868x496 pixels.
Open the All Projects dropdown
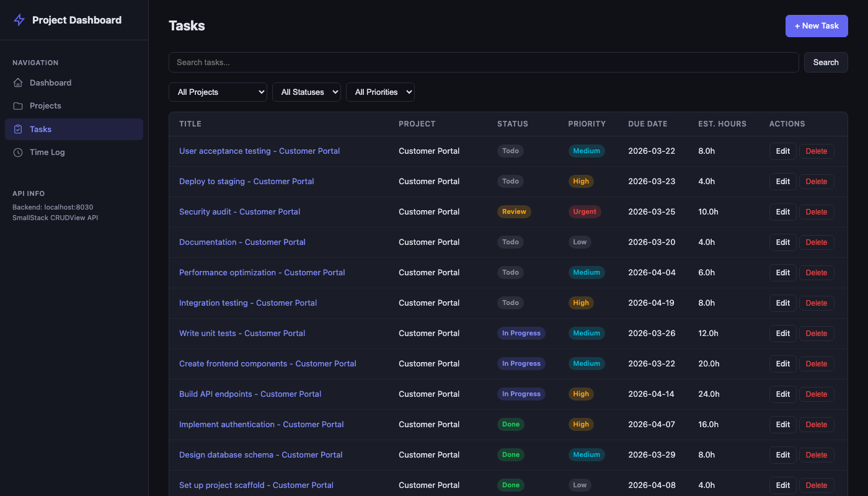218,92
